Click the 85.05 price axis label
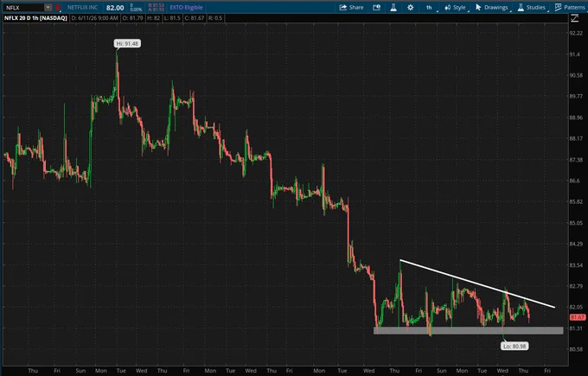The image size is (588, 376). (x=576, y=223)
